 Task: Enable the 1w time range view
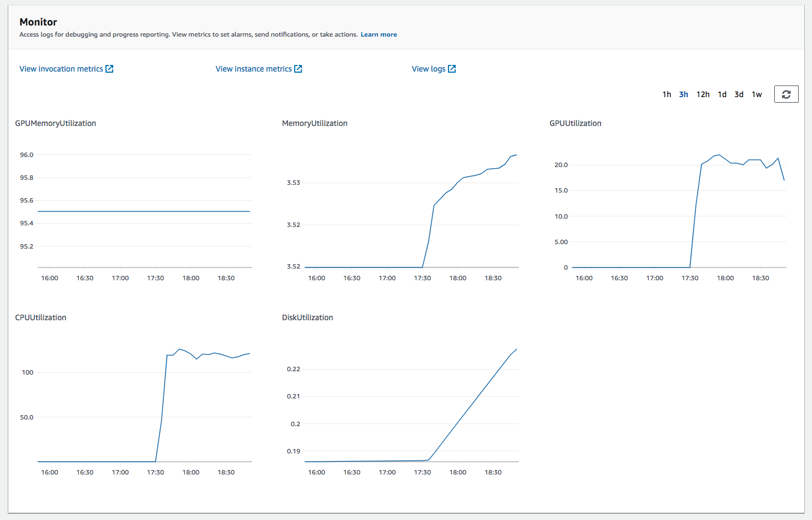pyautogui.click(x=756, y=94)
